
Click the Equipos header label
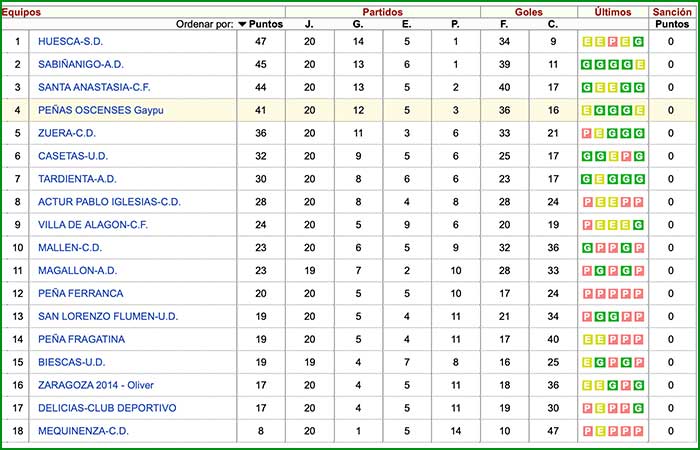tap(20, 10)
